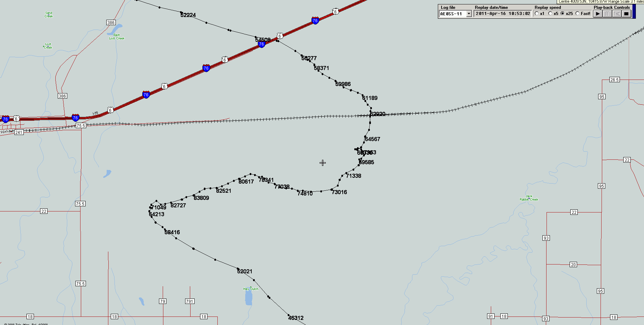Set replay speed to x1
This screenshot has width=644, height=325.
coord(537,14)
